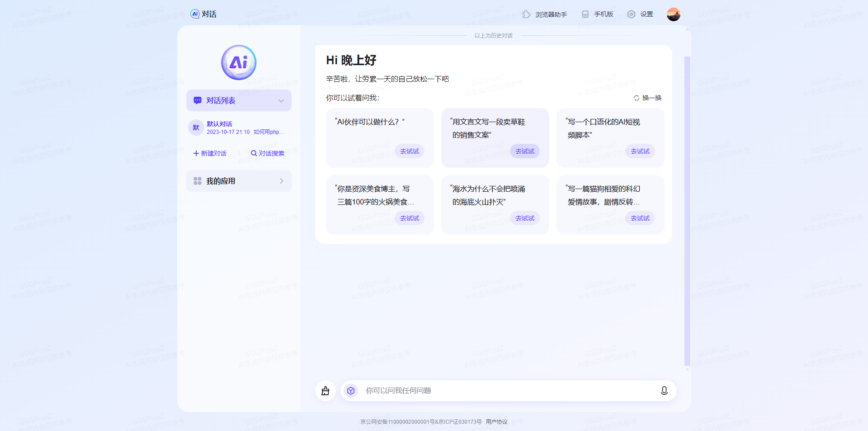Try the AI短视频脚本 prompt

coord(640,151)
